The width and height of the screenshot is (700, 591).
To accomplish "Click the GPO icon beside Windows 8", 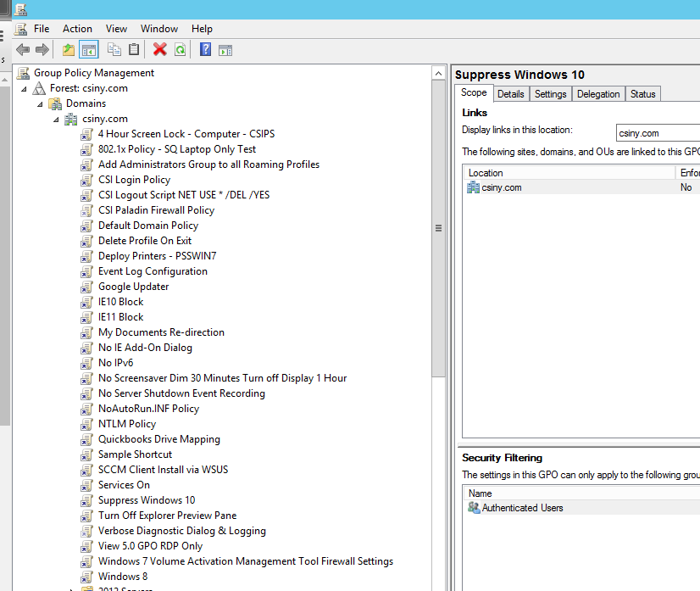I will (86, 577).
